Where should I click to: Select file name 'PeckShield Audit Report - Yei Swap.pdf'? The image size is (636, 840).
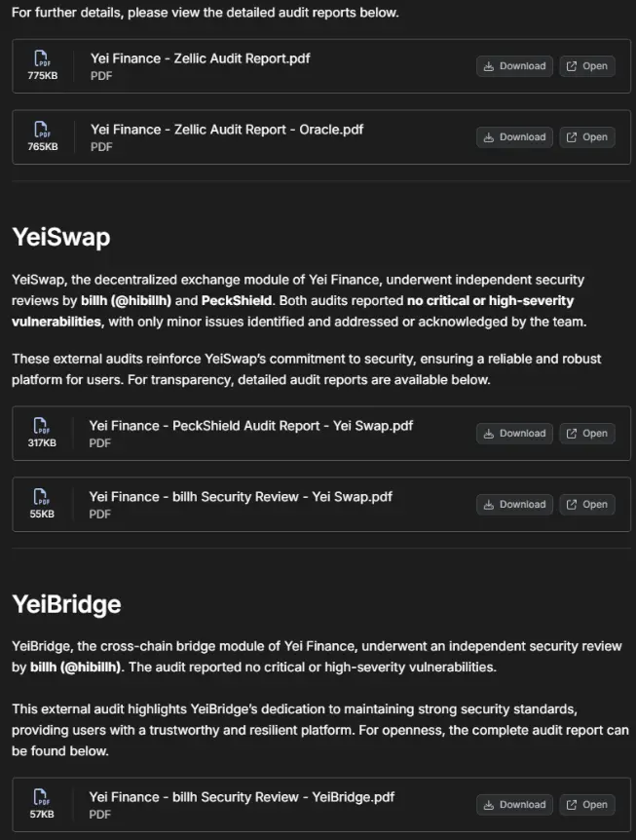(x=250, y=426)
